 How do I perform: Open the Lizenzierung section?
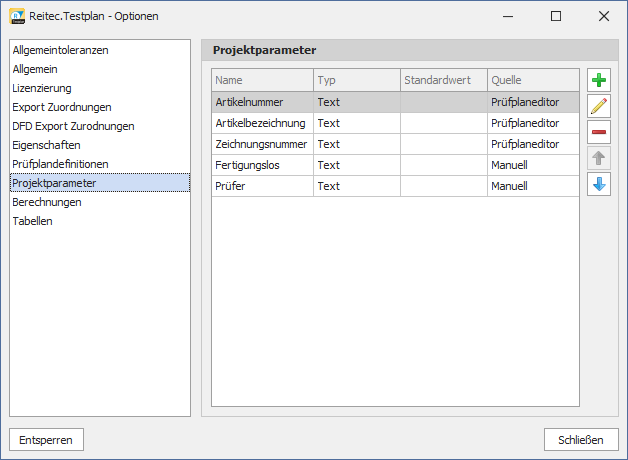point(42,88)
